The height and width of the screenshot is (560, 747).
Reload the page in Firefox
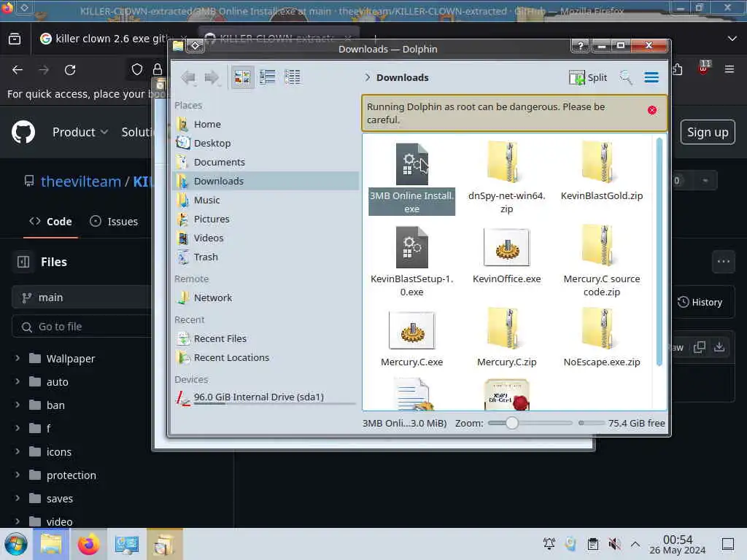point(70,70)
